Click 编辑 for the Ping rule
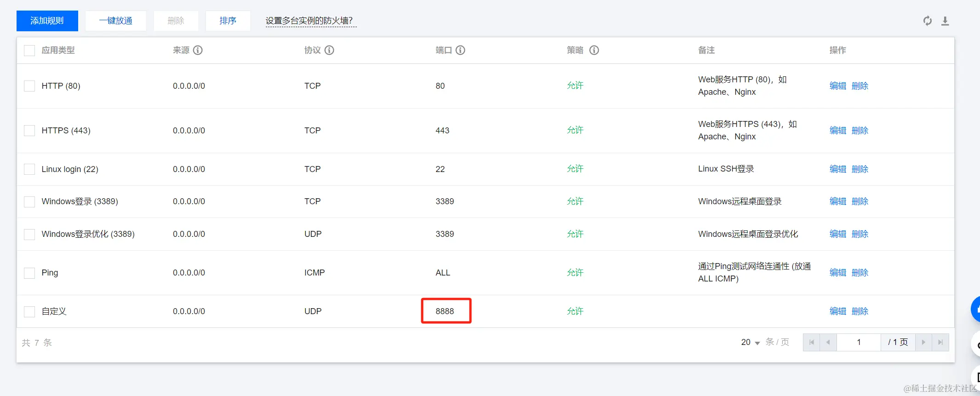Screen dimensions: 980x396 coord(838,273)
